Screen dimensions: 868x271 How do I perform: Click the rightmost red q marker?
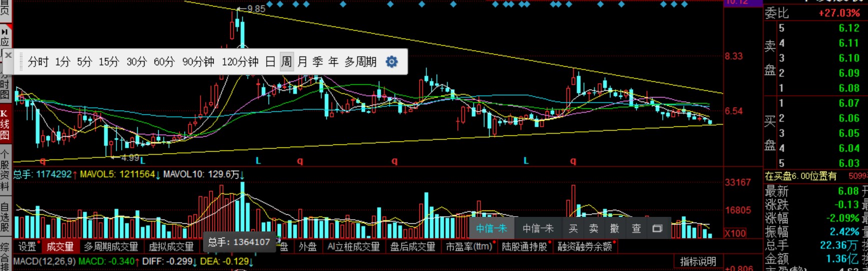[x=573, y=161]
